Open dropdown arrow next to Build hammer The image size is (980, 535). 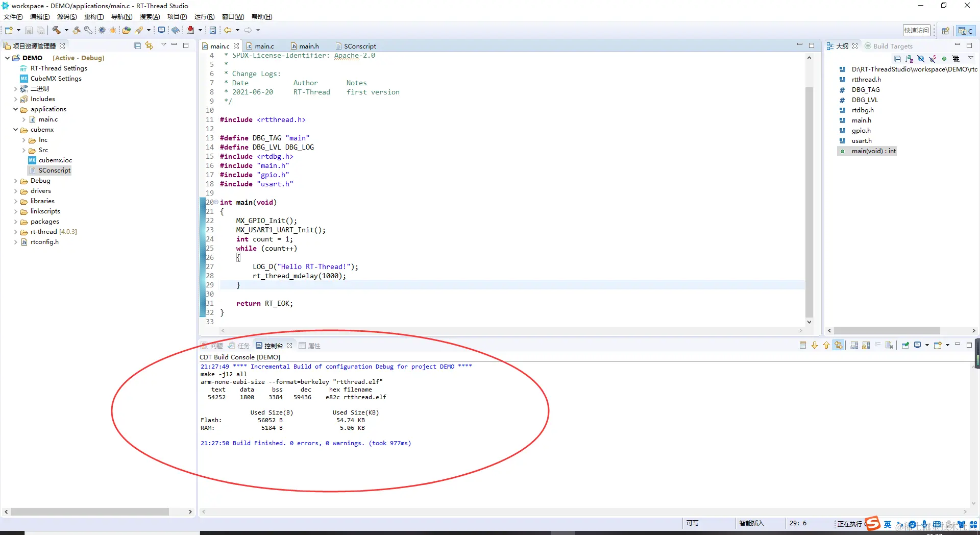coord(66,30)
